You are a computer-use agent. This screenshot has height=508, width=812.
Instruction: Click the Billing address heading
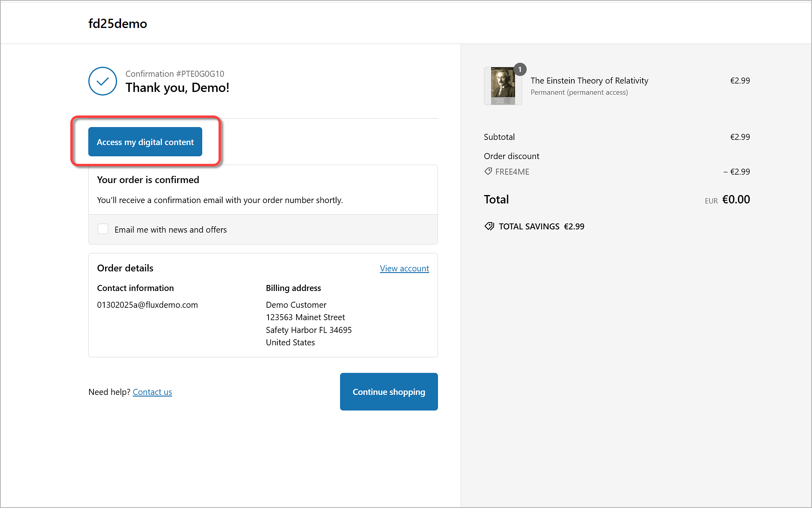coord(293,288)
